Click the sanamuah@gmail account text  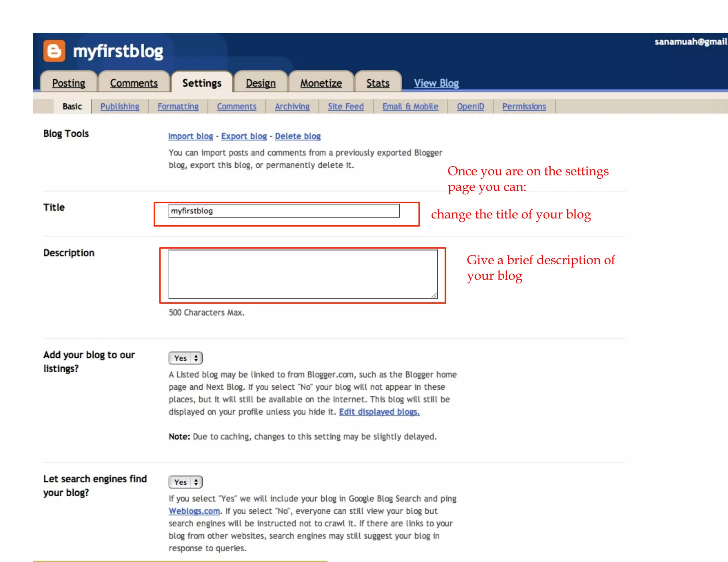(x=691, y=42)
